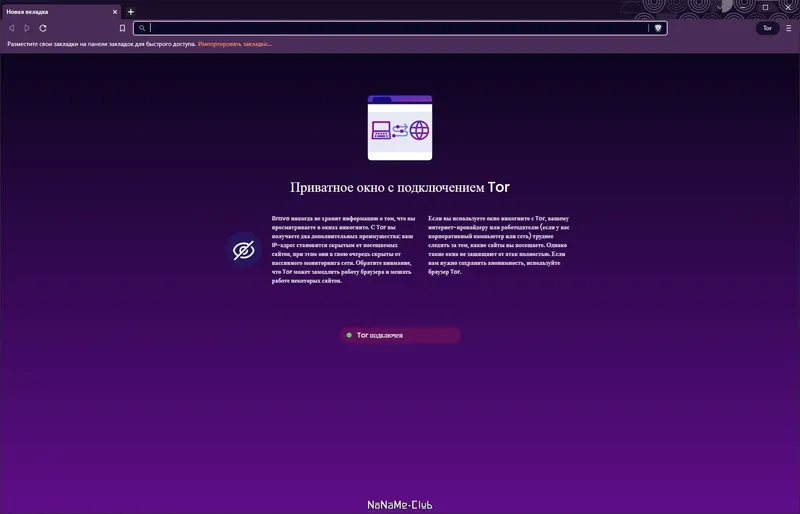Click the Tor подключен status button

(400, 335)
